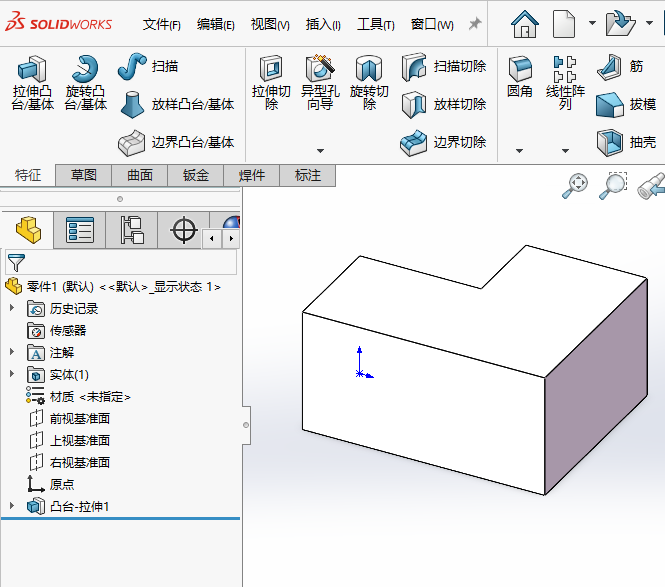This screenshot has width=665, height=587.
Task: Open the ConfigurationManager tab
Action: [x=132, y=230]
